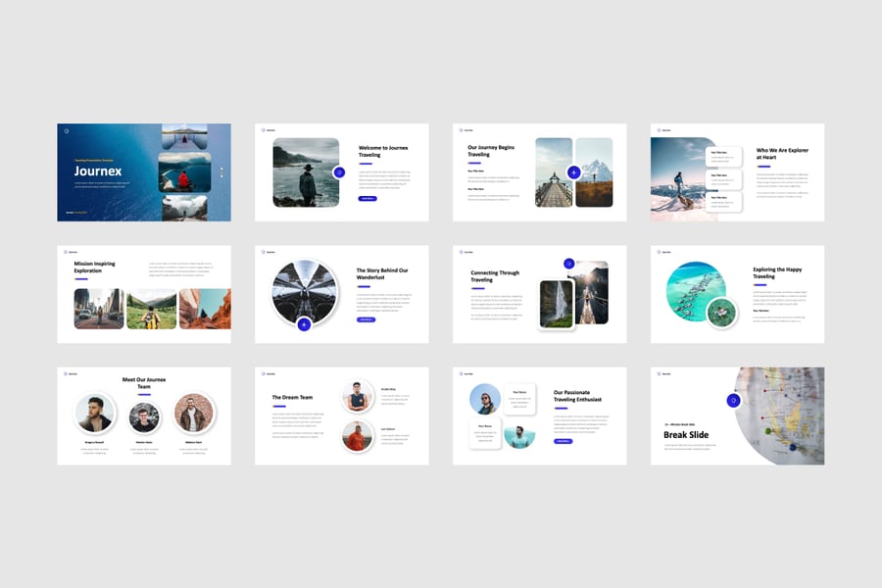Viewport: 882px width, 588px height.
Task: Click the plus icon between pier and mountain photos
Action: pos(573,171)
